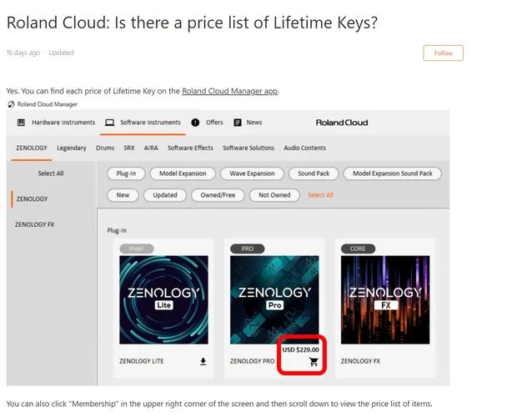Switch to the Legendary tab

coord(72,148)
